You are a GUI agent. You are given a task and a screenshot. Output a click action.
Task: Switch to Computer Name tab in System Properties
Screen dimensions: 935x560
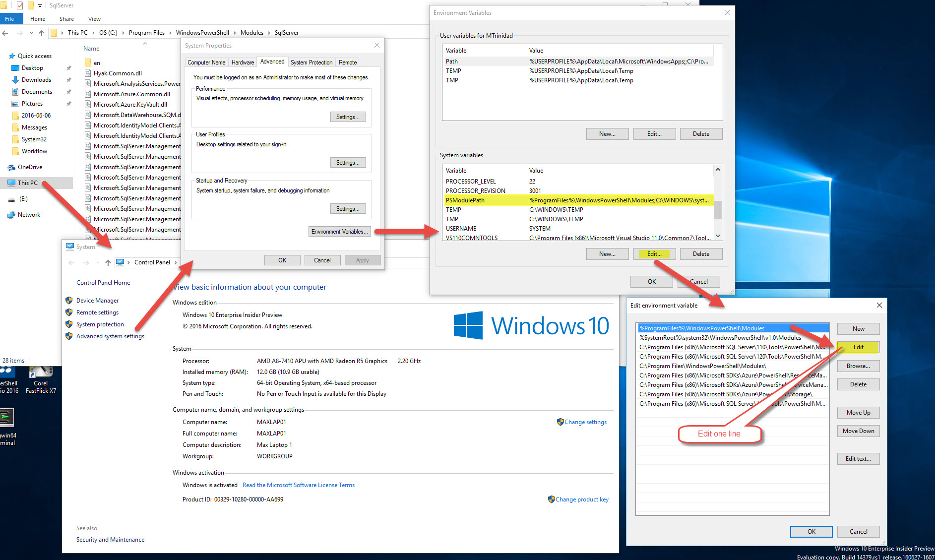206,62
